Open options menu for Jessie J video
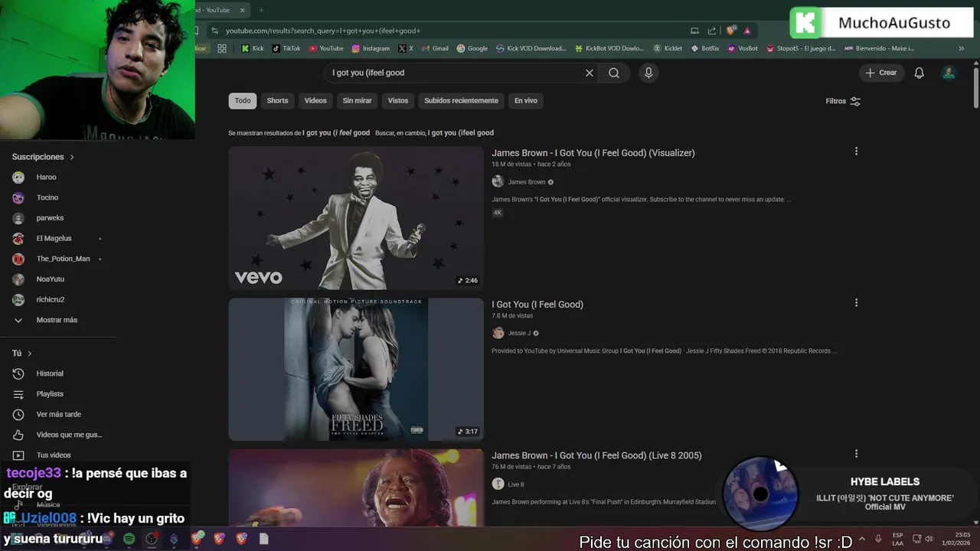Viewport: 980px width, 551px height. coord(856,303)
